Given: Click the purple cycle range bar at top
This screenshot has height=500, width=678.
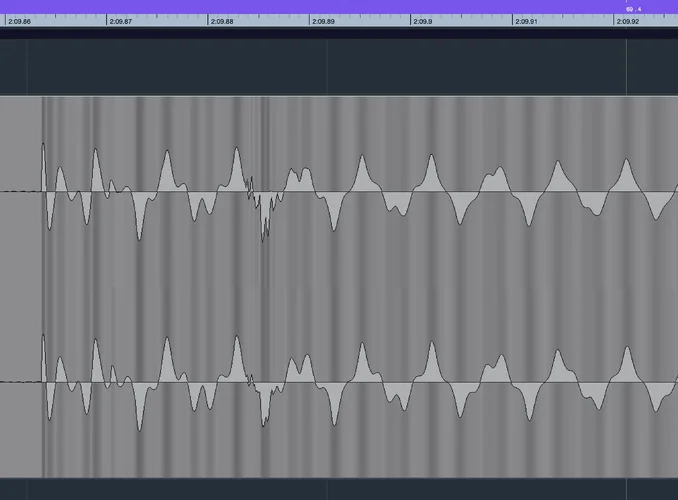Looking at the screenshot, I should [300, 7].
